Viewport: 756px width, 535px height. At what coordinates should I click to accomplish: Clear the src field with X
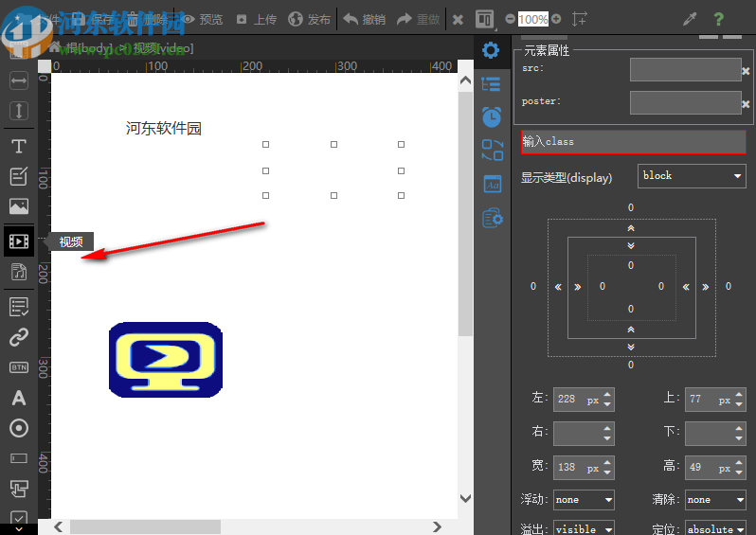tap(746, 71)
